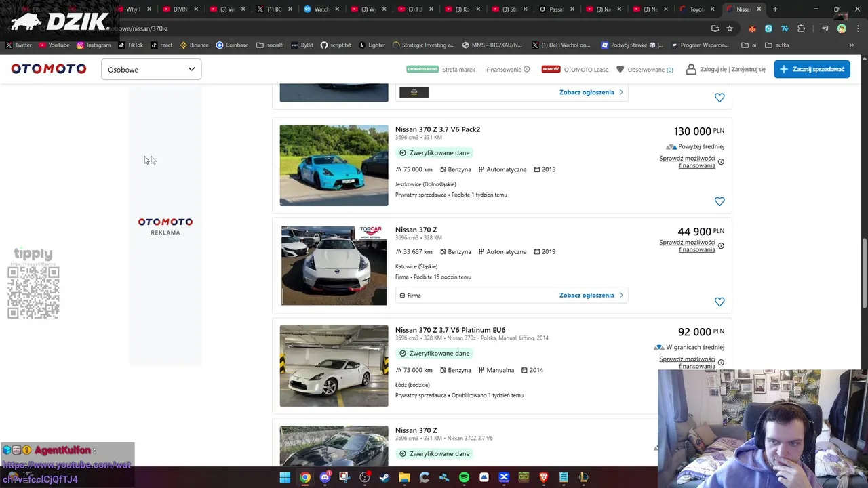The image size is (868, 488).
Task: Open the Windows Start menu
Action: tap(285, 477)
